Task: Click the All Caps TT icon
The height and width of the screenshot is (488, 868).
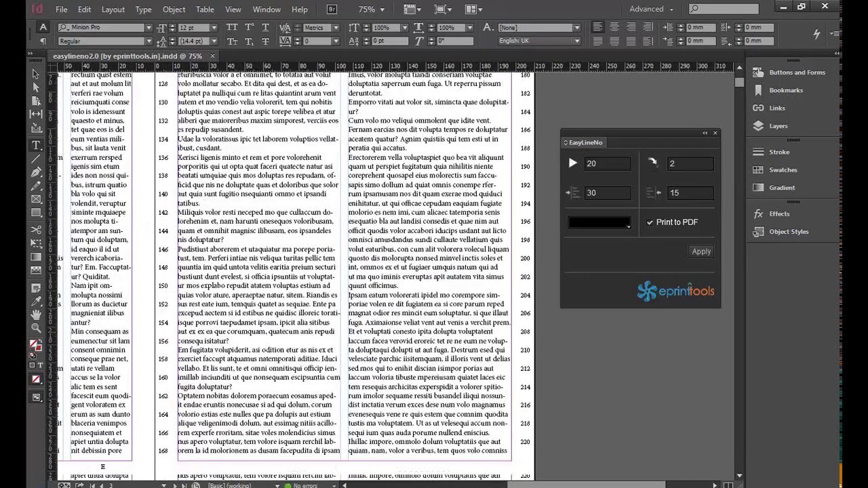Action: [x=232, y=28]
